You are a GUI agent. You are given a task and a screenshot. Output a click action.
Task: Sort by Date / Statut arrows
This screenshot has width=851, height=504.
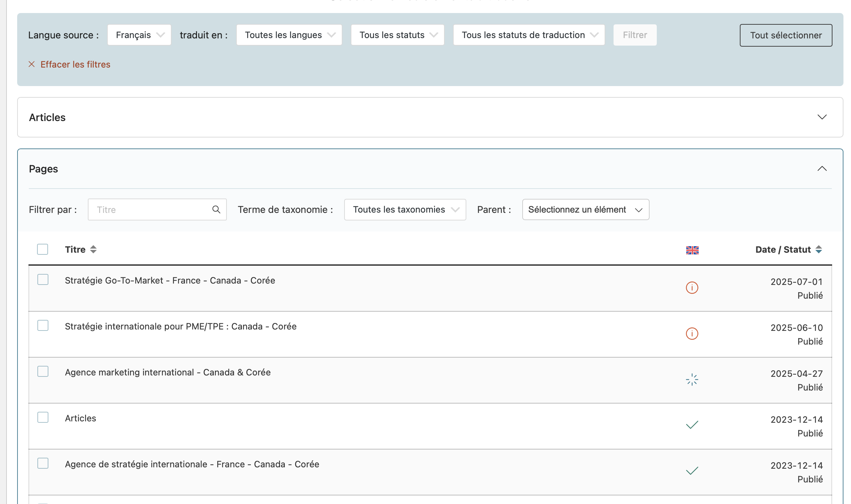point(819,250)
